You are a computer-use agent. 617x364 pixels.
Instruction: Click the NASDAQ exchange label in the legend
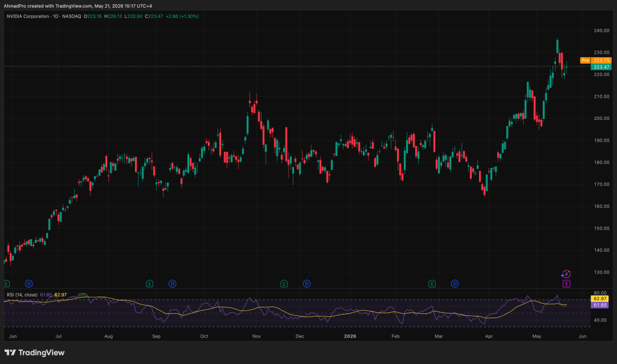72,16
